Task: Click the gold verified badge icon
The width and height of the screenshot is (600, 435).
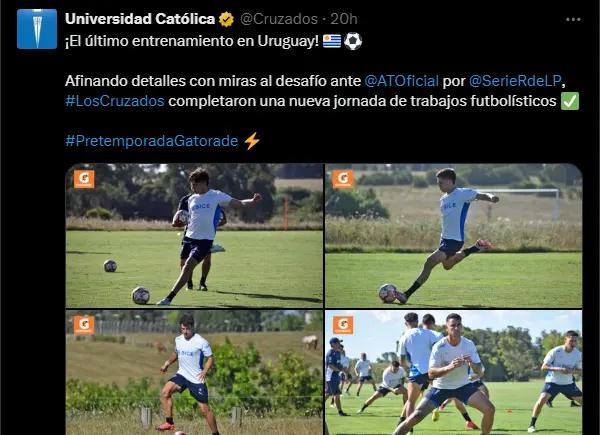Action: pos(227,19)
